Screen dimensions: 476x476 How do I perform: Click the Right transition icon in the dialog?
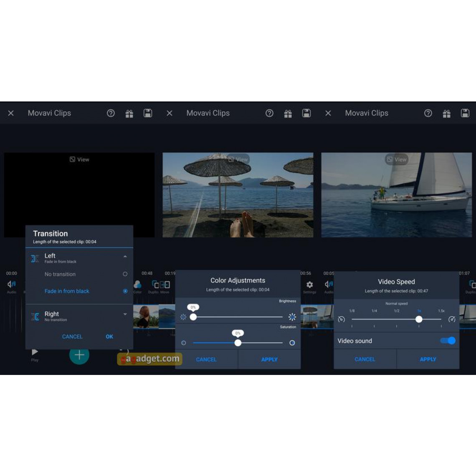point(35,316)
